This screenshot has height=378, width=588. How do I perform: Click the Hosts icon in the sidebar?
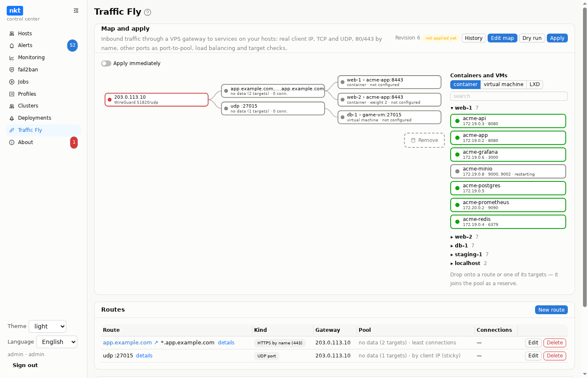coord(12,34)
